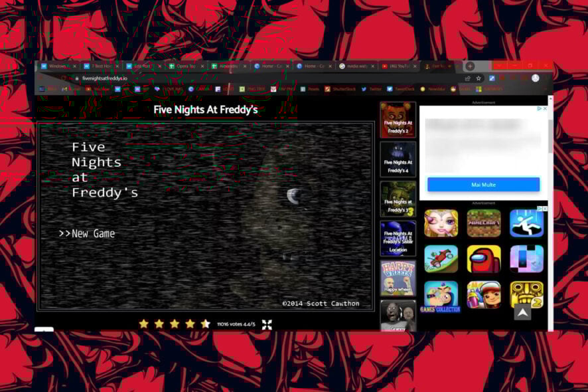
Task: Switch to the Opera Top tab
Action: click(186, 66)
